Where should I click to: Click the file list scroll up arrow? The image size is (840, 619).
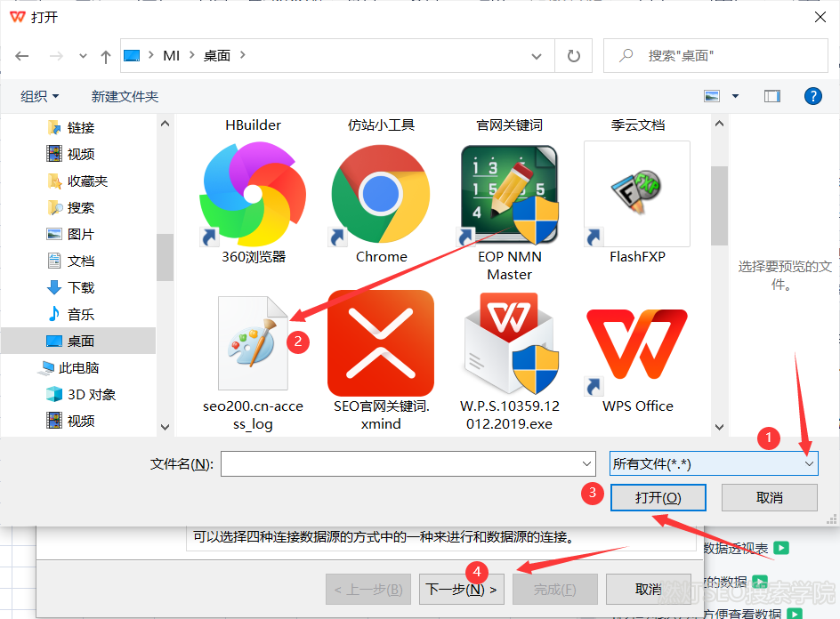[x=720, y=124]
